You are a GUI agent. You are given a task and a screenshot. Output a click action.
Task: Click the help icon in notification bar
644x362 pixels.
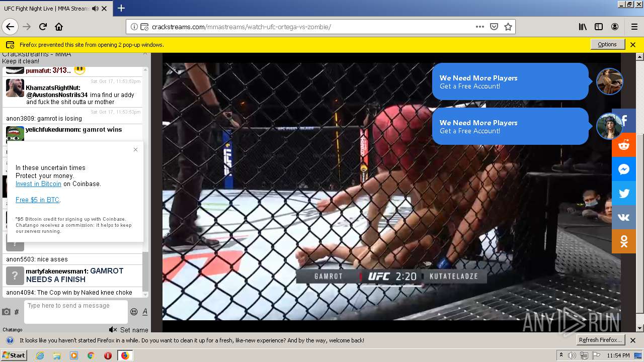point(10,340)
